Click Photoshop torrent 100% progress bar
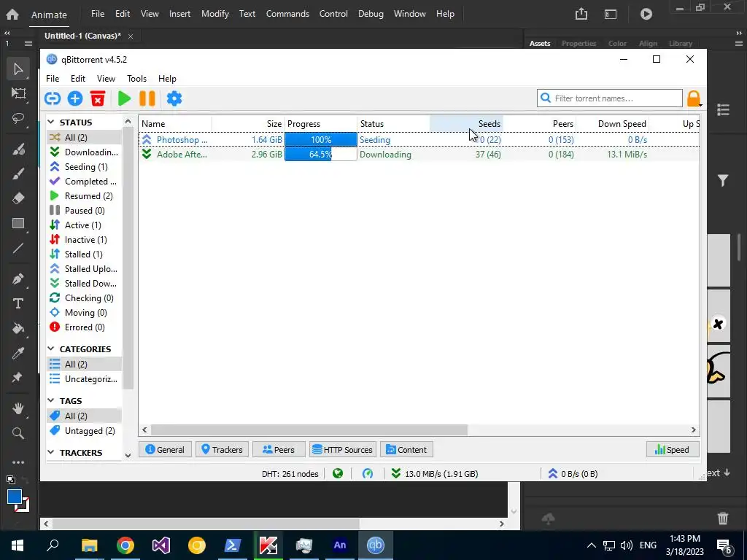Viewport: 747px width, 560px height. click(x=321, y=139)
